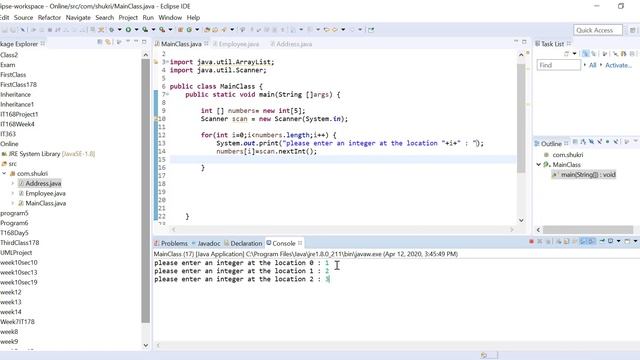Toggle Categorized view in Task List

[x=585, y=53]
